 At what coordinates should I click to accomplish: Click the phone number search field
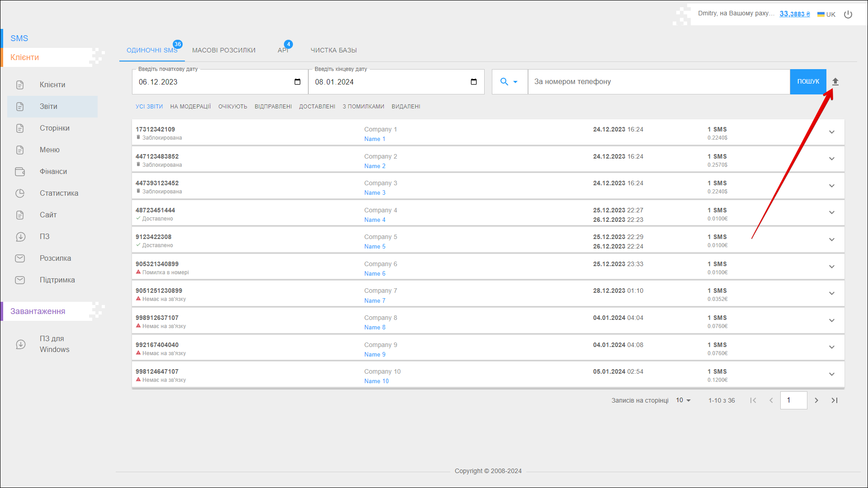pos(658,82)
